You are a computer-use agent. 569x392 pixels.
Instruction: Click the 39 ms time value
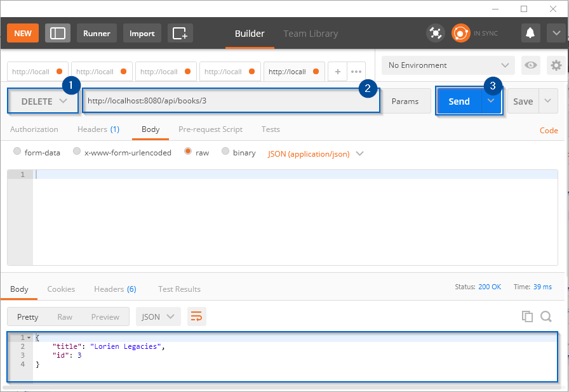[542, 287]
